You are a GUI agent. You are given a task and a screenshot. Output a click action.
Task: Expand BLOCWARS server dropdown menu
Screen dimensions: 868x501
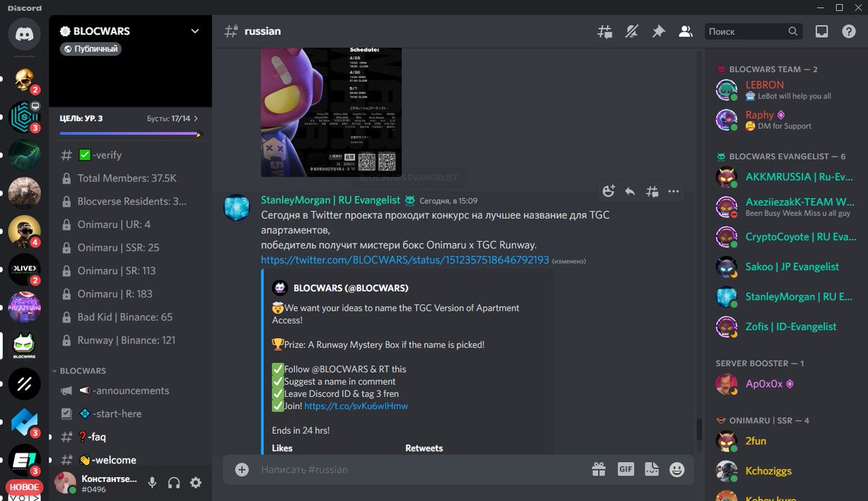(195, 31)
